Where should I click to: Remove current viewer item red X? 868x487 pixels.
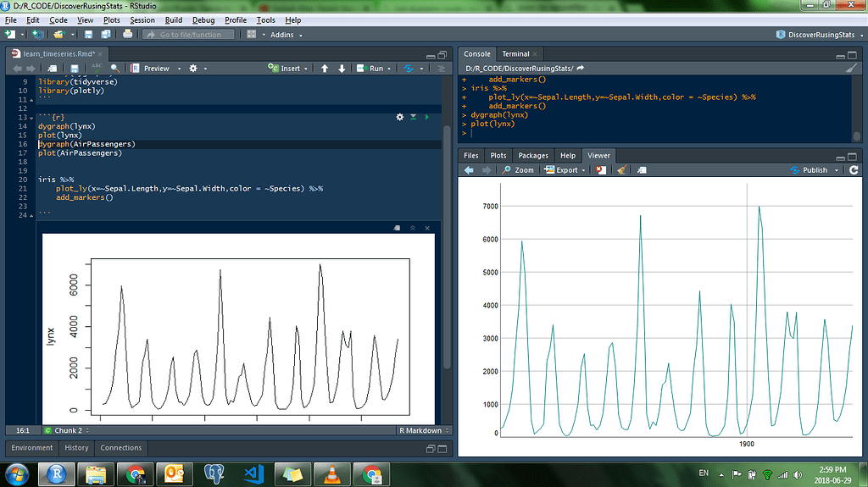(x=601, y=170)
